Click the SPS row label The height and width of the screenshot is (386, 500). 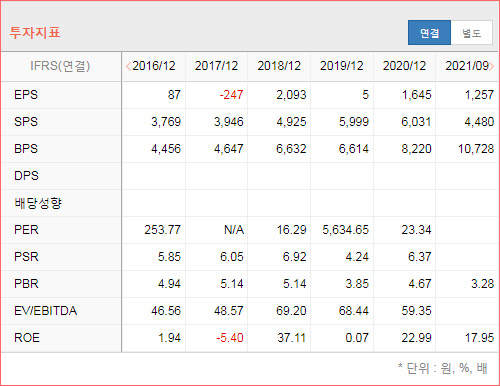(x=26, y=122)
